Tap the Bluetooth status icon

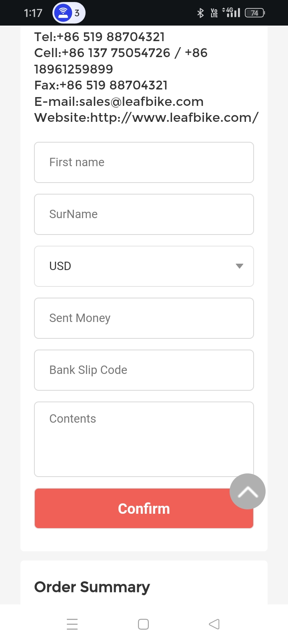(200, 13)
